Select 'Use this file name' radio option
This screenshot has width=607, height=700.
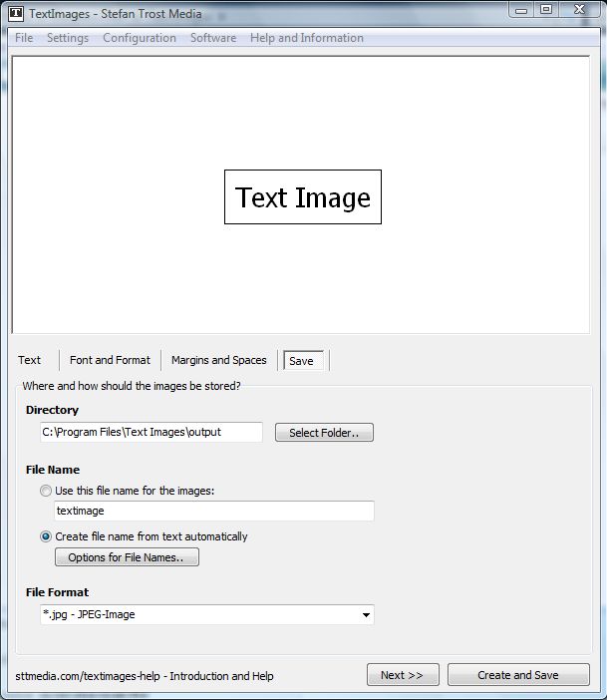click(46, 491)
